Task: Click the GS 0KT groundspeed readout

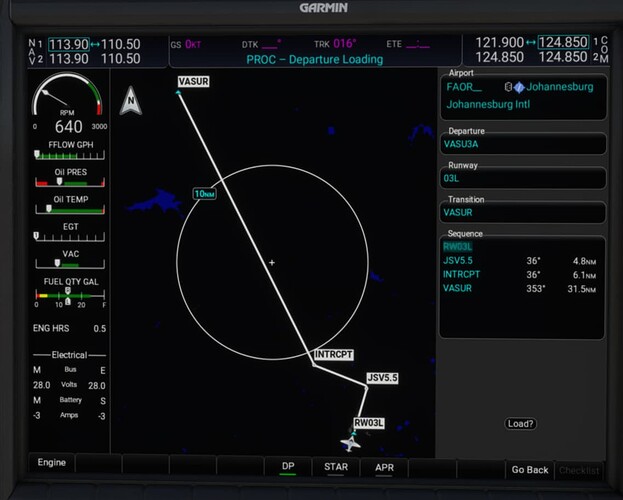Action: [186, 45]
